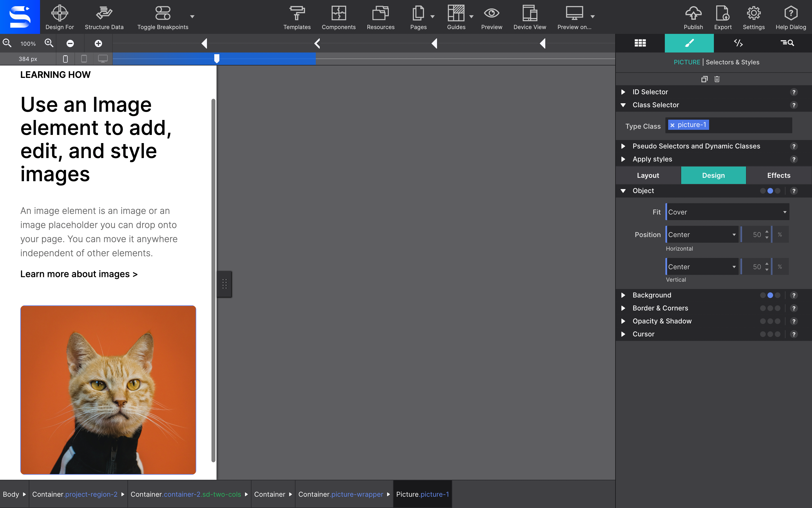The width and height of the screenshot is (812, 508).
Task: Collapse the Object section
Action: click(623, 191)
